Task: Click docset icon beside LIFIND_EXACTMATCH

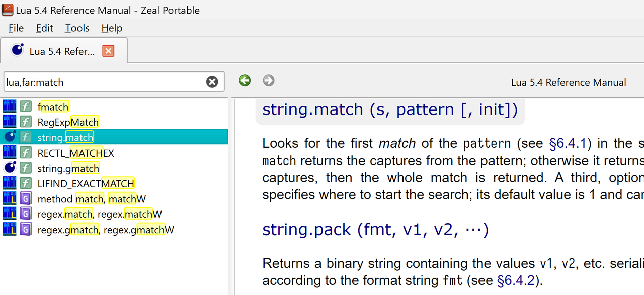Action: pyautogui.click(x=10, y=183)
